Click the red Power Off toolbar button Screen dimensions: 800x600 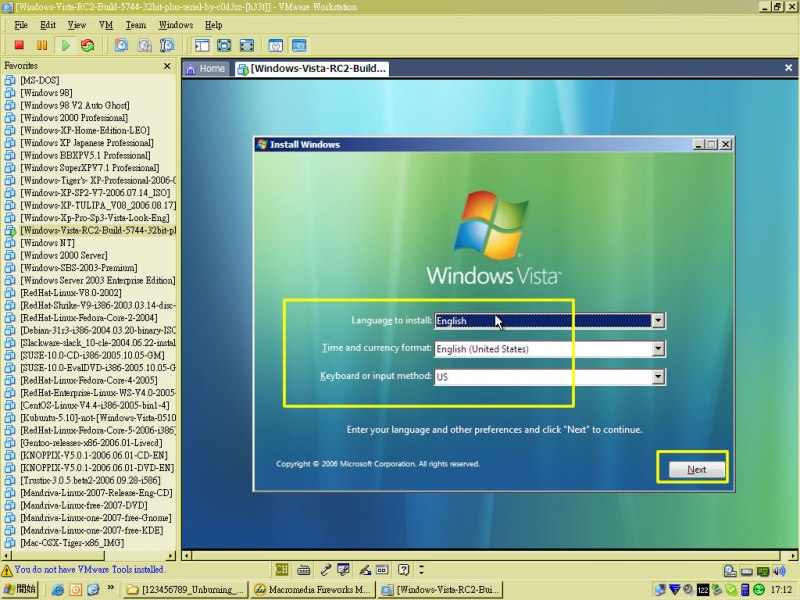[19, 45]
